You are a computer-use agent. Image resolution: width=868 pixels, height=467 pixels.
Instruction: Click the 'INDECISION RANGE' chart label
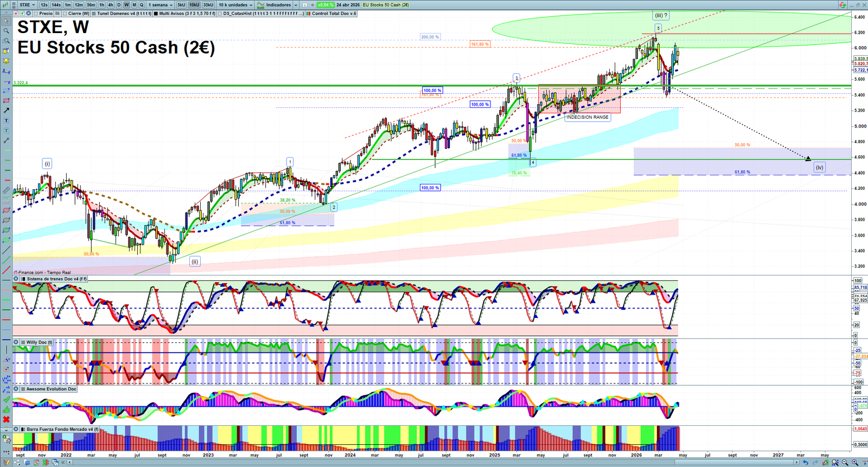click(x=588, y=117)
